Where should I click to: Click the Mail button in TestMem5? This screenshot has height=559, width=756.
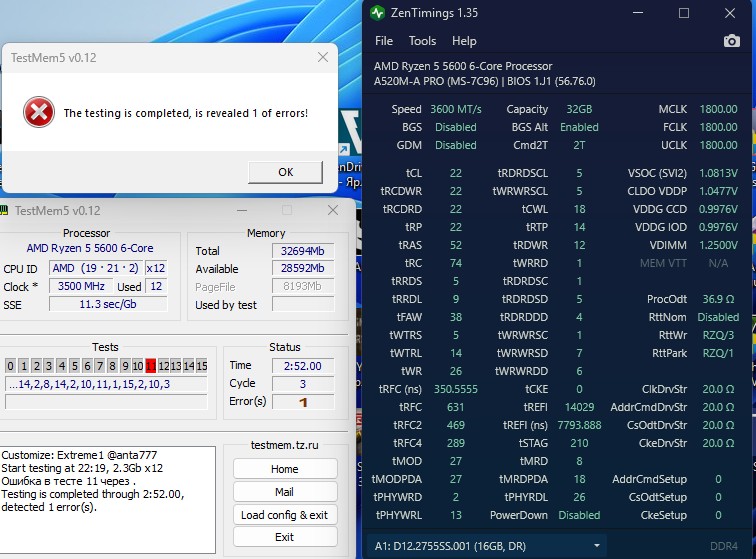(x=284, y=491)
